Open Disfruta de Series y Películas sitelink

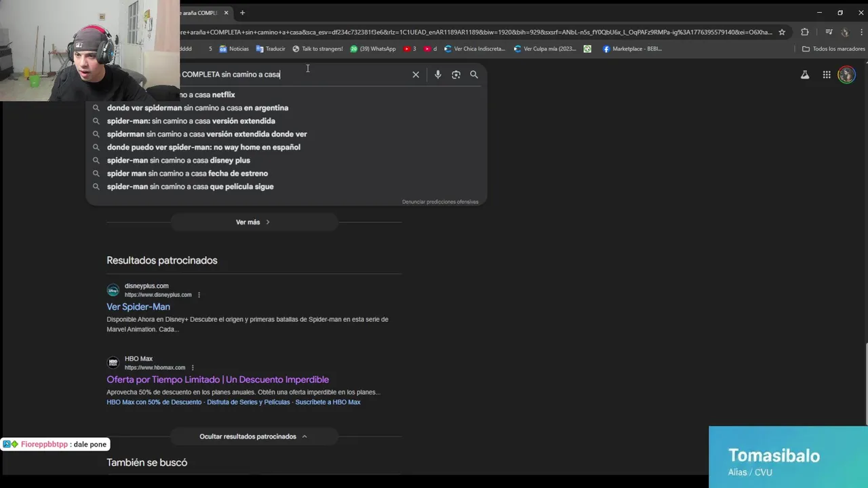click(x=248, y=402)
